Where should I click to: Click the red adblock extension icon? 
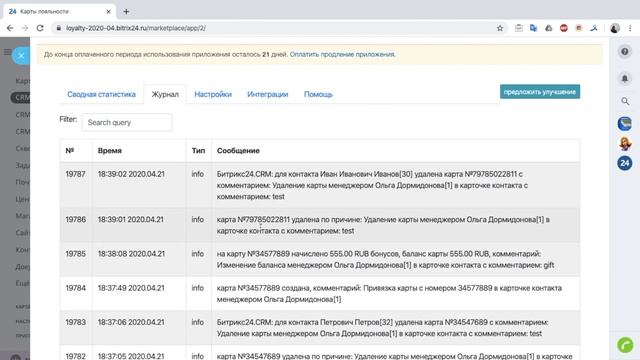tap(564, 28)
